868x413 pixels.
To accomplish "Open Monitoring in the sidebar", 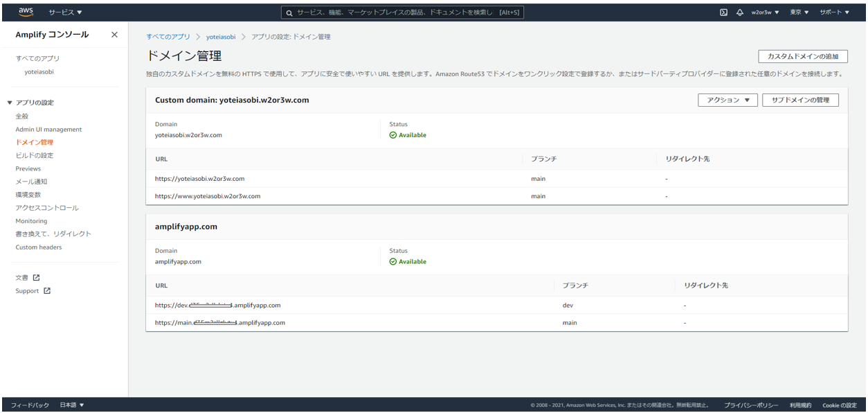I will coord(31,221).
